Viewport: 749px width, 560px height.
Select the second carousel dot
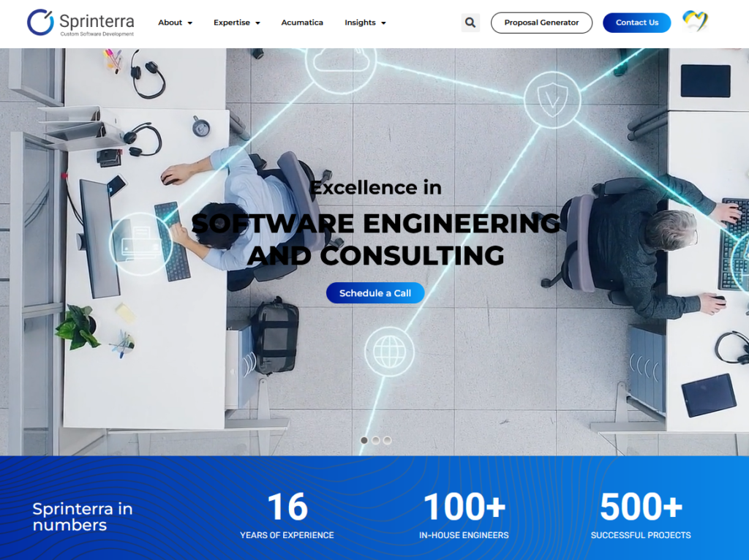tap(375, 439)
